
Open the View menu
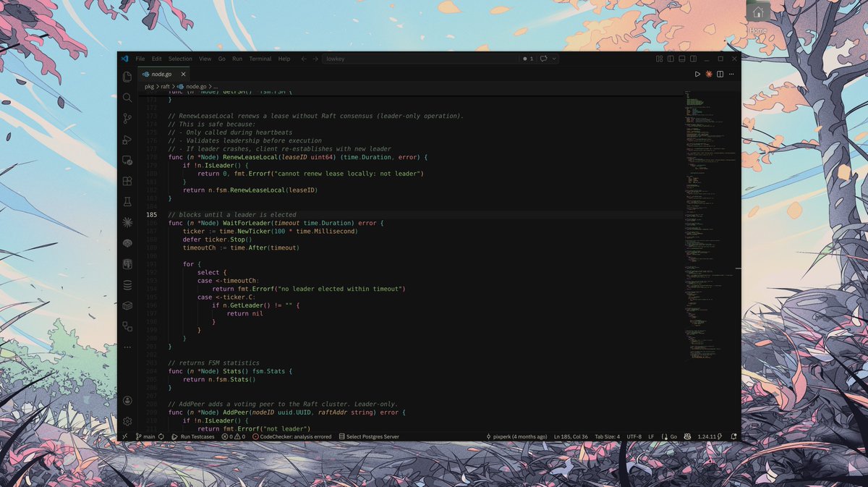pyautogui.click(x=205, y=59)
